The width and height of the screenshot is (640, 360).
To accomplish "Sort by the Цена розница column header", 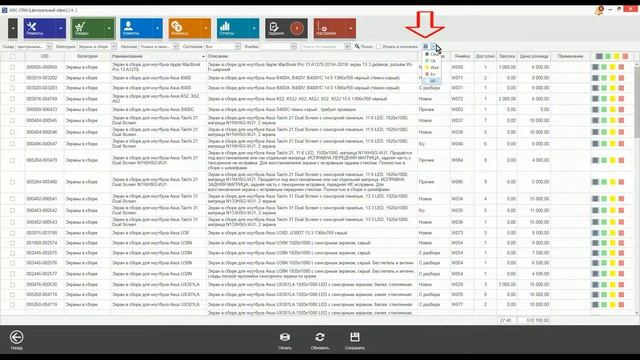I will pyautogui.click(x=534, y=56).
